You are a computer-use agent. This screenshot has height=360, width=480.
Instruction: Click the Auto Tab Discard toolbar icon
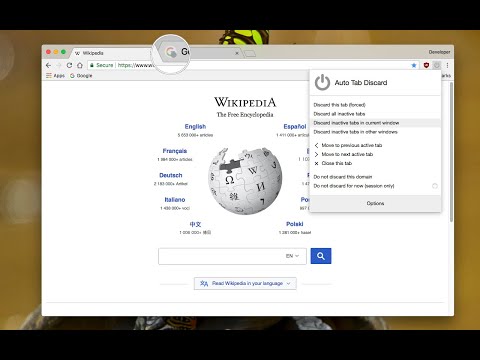tap(437, 65)
